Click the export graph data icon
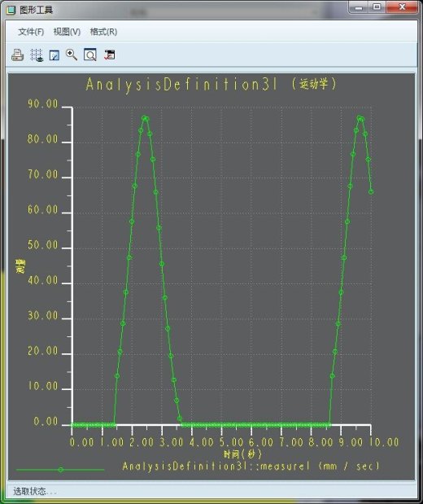This screenshot has height=504, width=423. click(110, 55)
